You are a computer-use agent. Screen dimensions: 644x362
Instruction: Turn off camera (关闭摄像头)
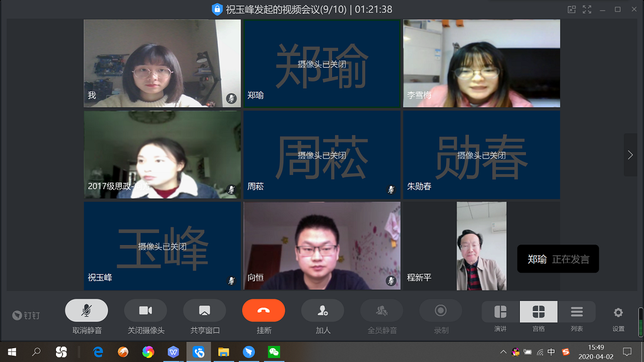pyautogui.click(x=145, y=311)
